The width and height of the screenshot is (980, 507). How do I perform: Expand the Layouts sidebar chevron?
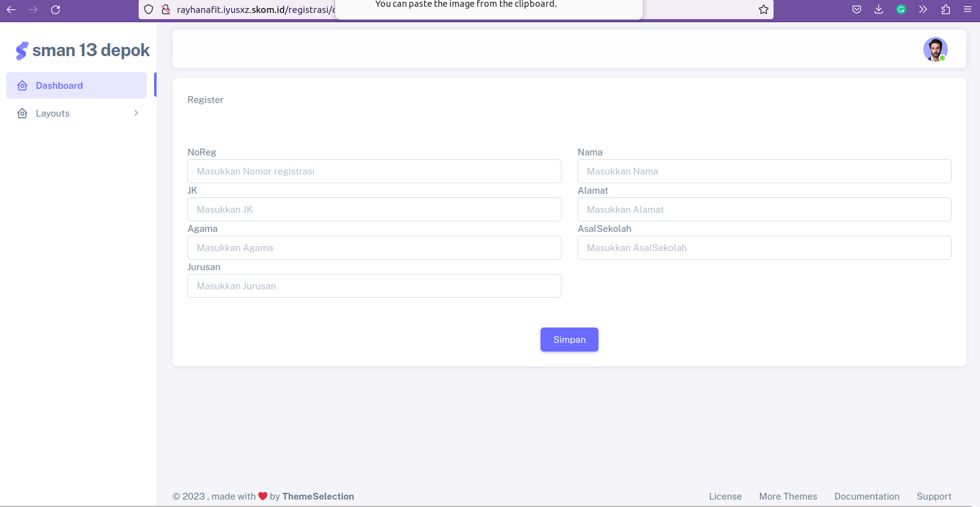136,113
